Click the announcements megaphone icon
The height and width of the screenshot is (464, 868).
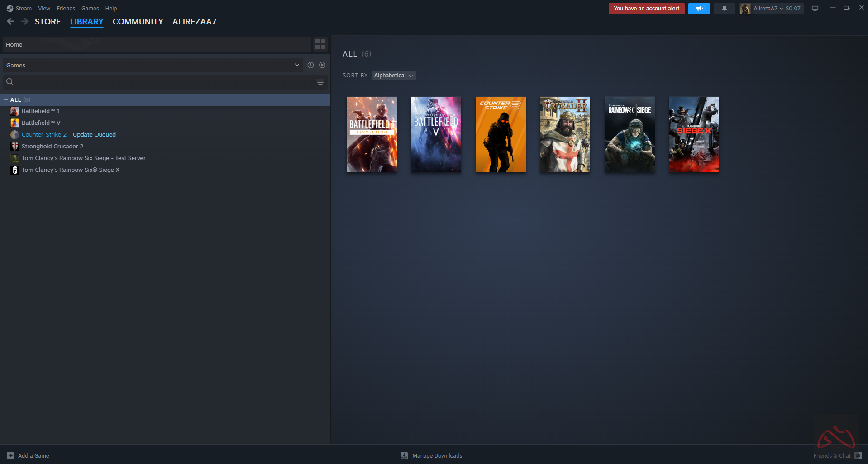coord(699,9)
